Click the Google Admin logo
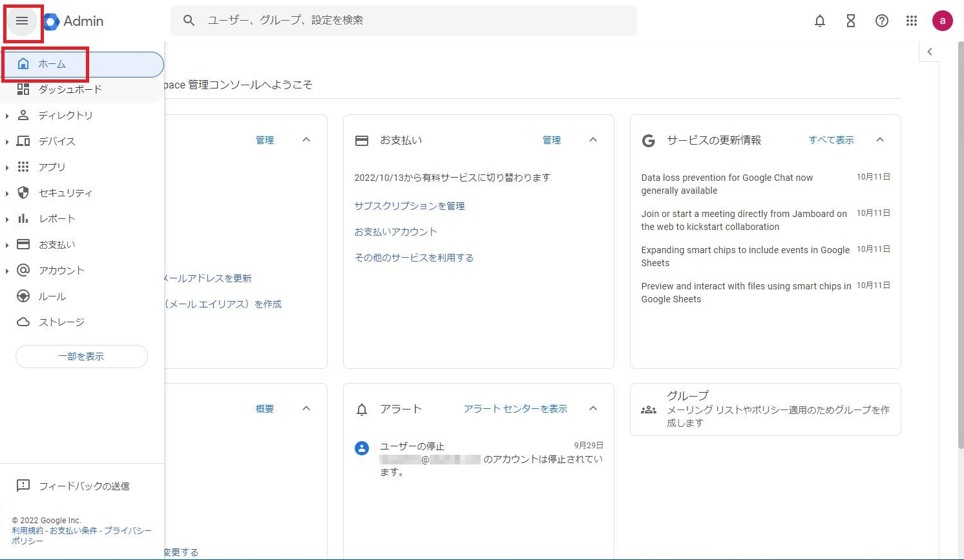Image resolution: width=964 pixels, height=560 pixels. coord(74,21)
